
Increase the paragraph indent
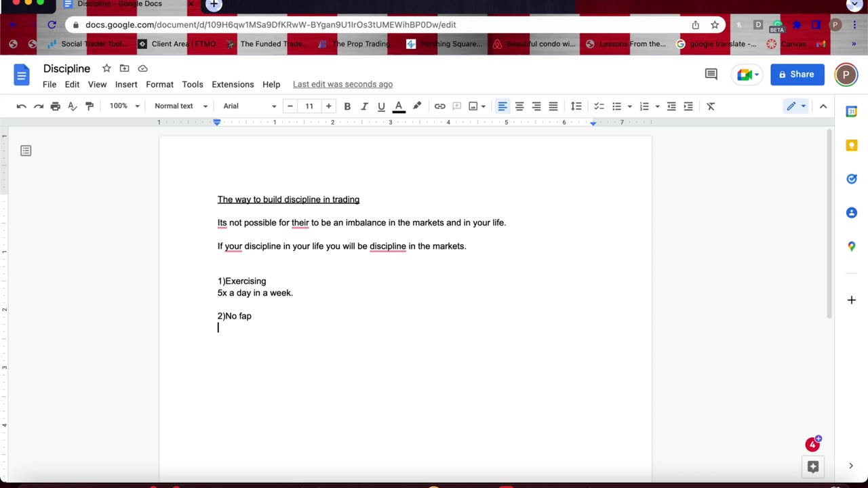688,106
